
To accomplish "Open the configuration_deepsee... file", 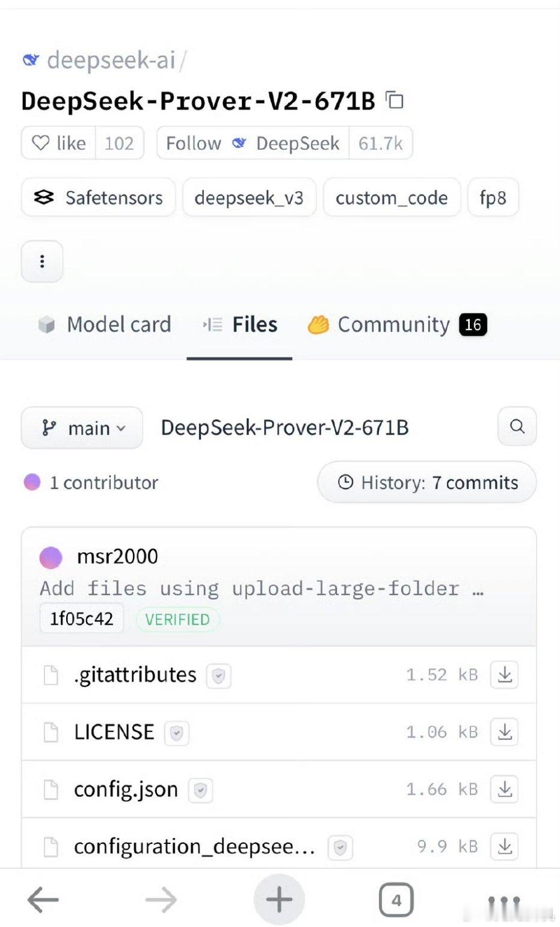I will click(194, 846).
